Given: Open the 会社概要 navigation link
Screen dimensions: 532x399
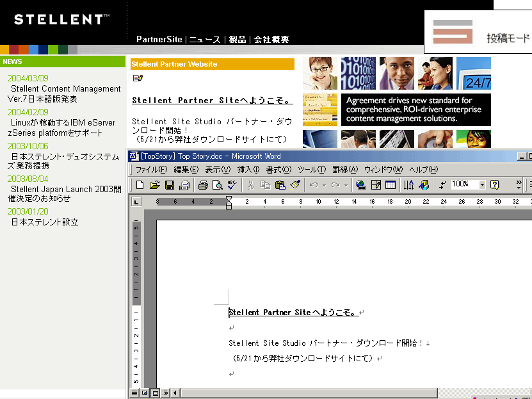Looking at the screenshot, I should tap(271, 39).
